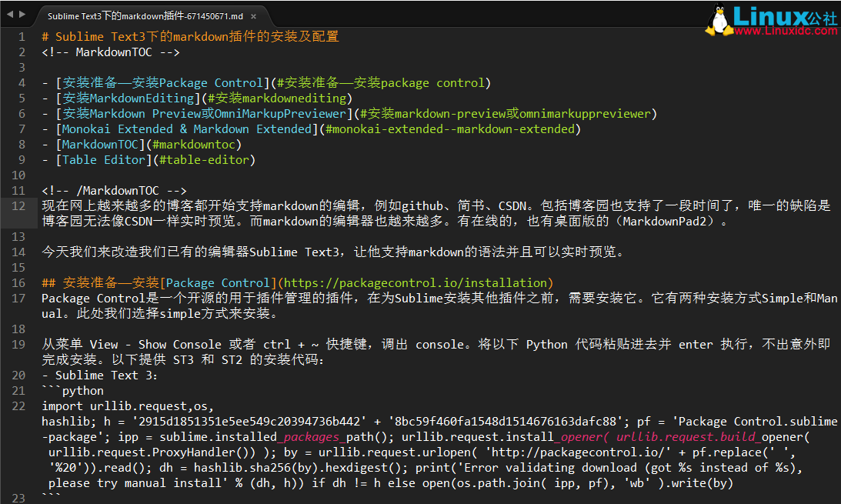Click line number 1 in the gutter

(x=22, y=37)
